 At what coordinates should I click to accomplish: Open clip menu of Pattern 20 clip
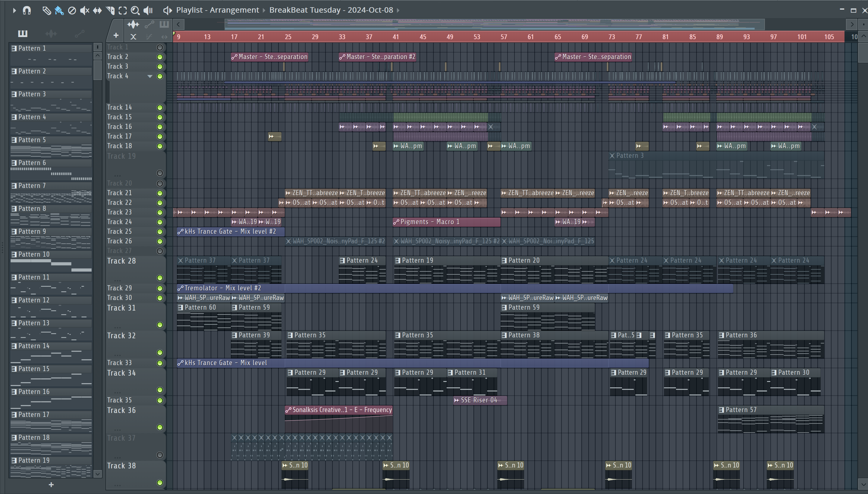click(x=504, y=261)
